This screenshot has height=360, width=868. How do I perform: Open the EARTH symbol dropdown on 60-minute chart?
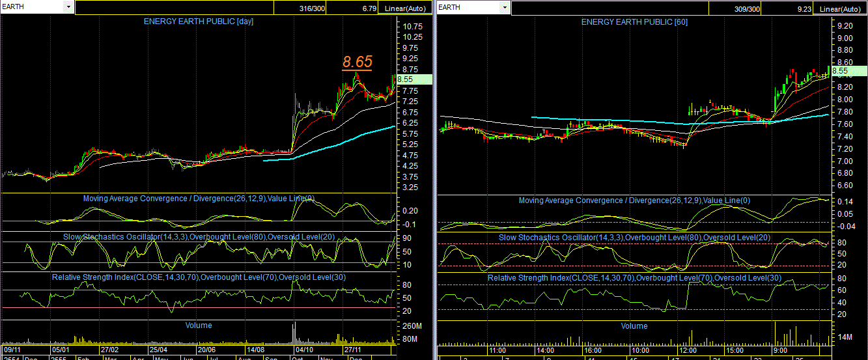pos(504,7)
